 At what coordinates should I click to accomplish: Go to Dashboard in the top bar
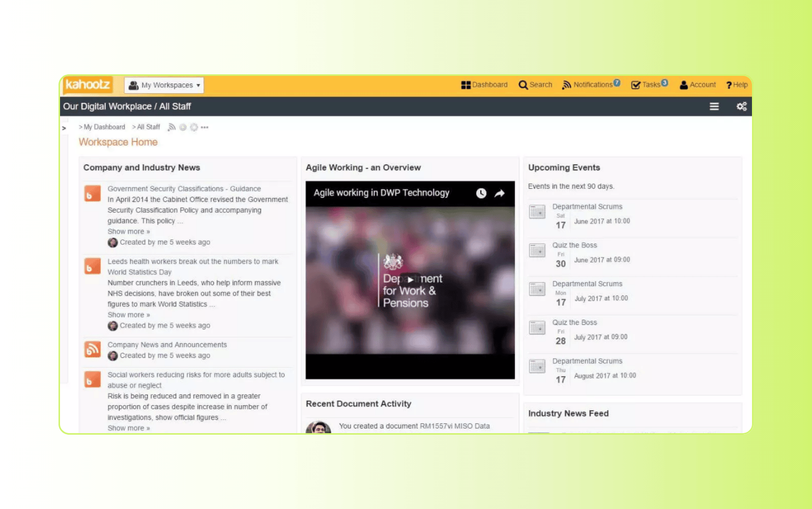tap(484, 85)
